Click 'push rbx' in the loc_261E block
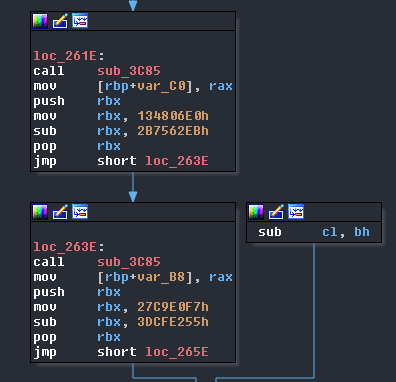The image size is (396, 382). pyautogui.click(x=77, y=101)
